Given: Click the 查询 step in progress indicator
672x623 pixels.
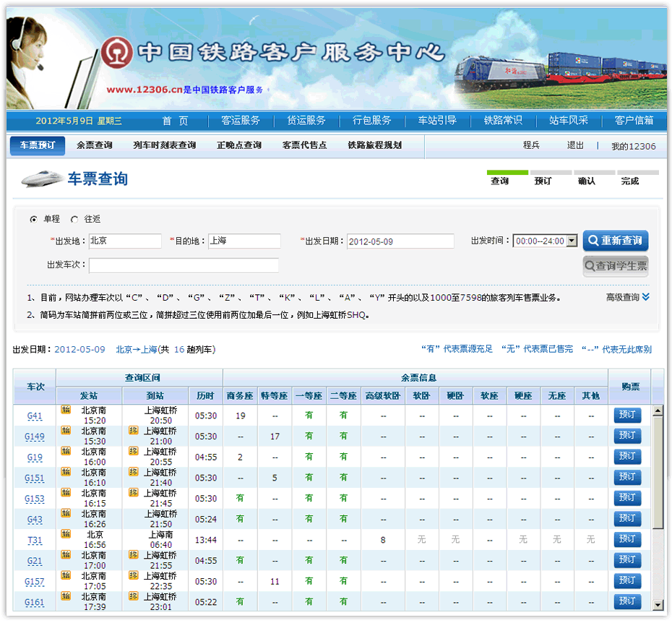Looking at the screenshot, I should point(500,181).
